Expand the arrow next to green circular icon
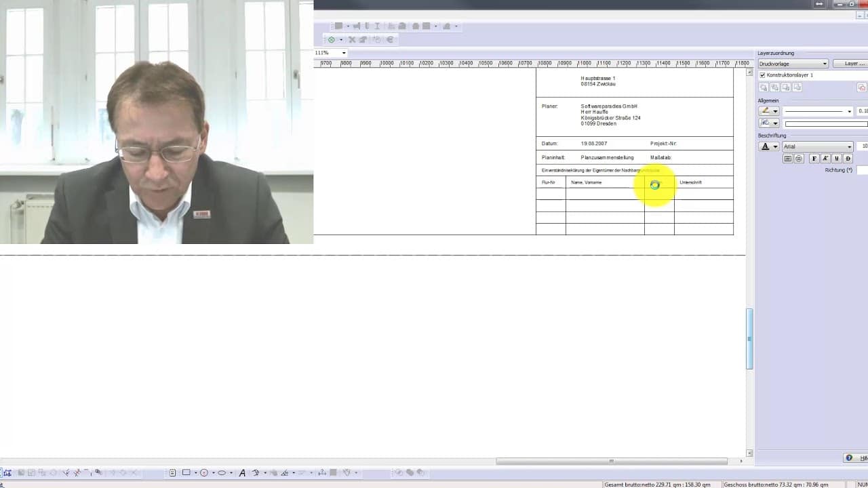Viewport: 868px width, 488px height. 340,39
